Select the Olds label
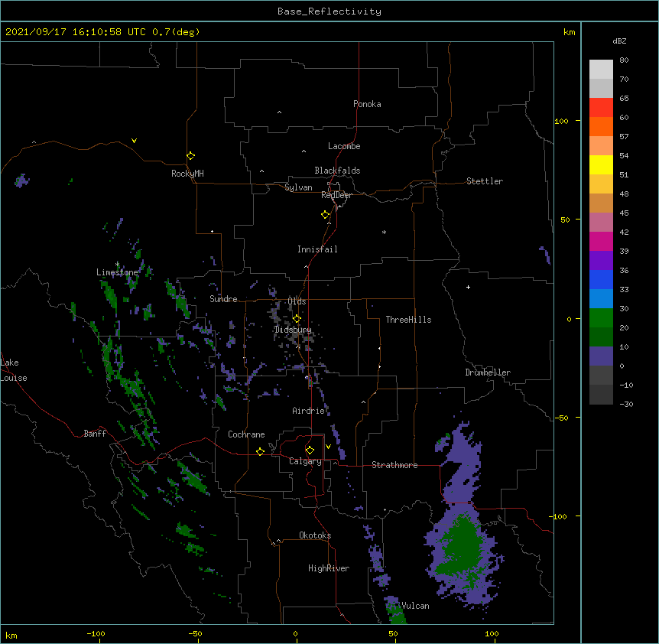This screenshot has height=644, width=659. (297, 301)
